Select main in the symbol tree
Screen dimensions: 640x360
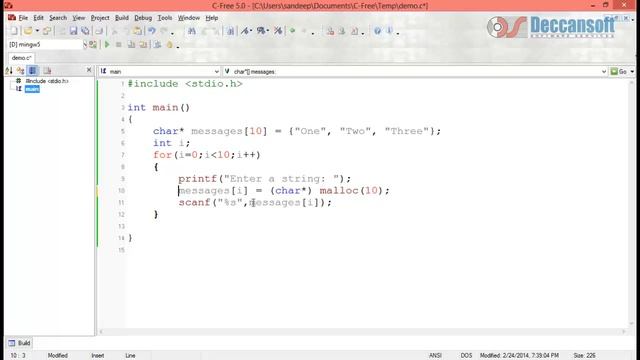32,89
